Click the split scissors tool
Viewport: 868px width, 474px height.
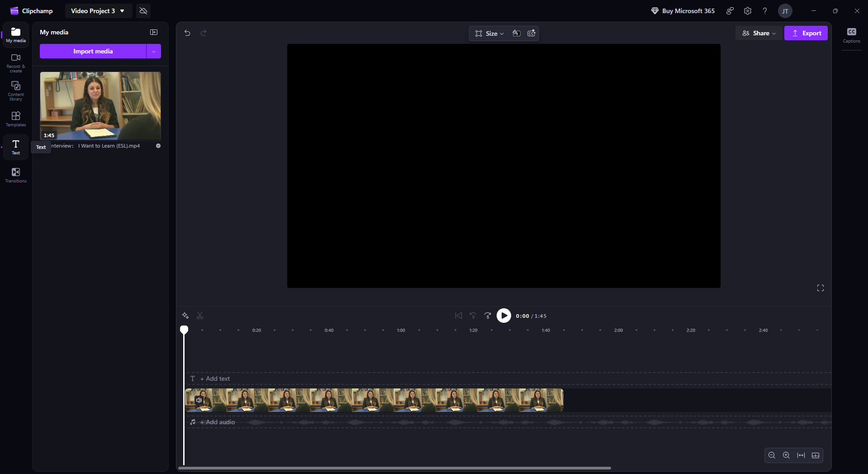200,316
